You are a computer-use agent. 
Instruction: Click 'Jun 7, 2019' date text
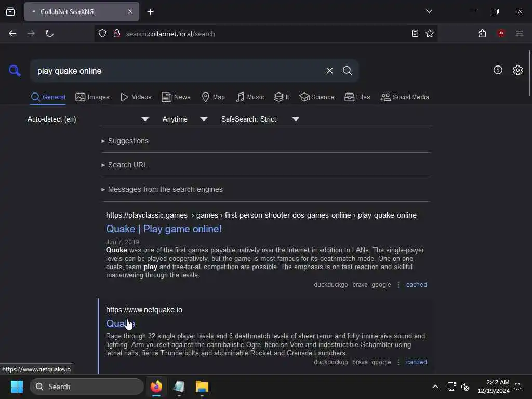point(123,242)
